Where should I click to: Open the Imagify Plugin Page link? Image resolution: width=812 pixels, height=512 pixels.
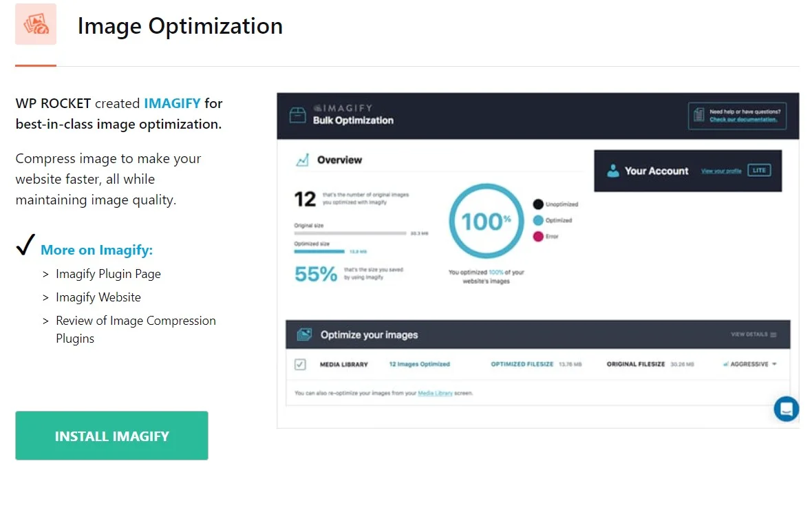[x=108, y=274]
